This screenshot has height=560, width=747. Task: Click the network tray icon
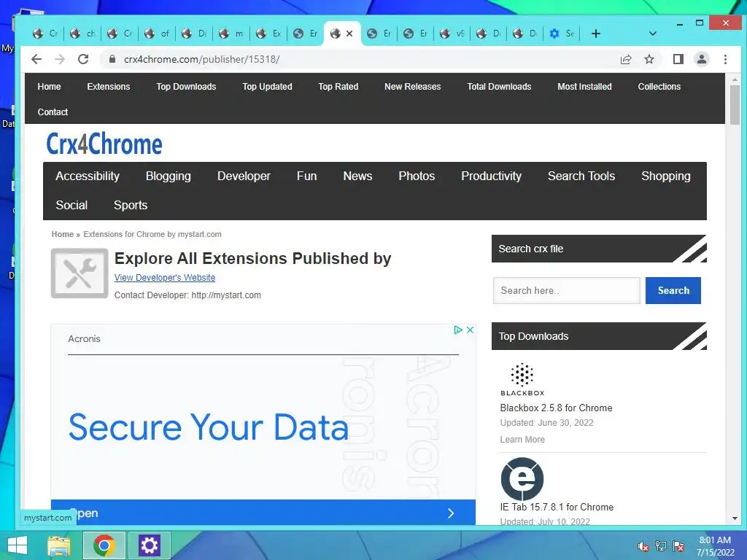(660, 546)
